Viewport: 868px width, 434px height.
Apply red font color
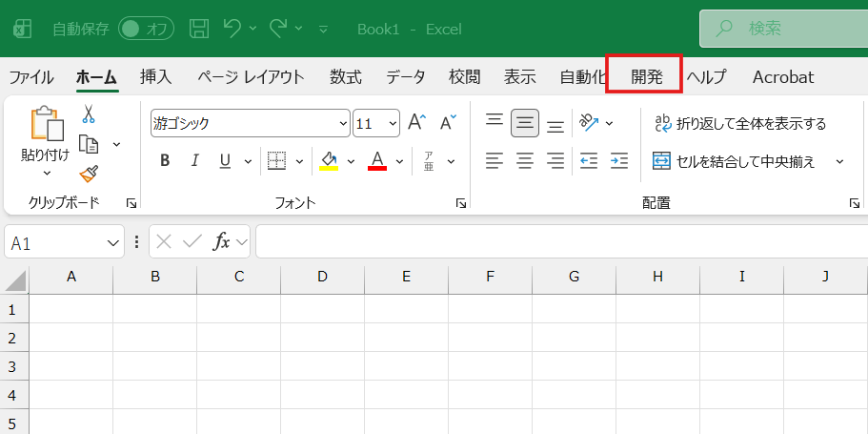pos(377,161)
